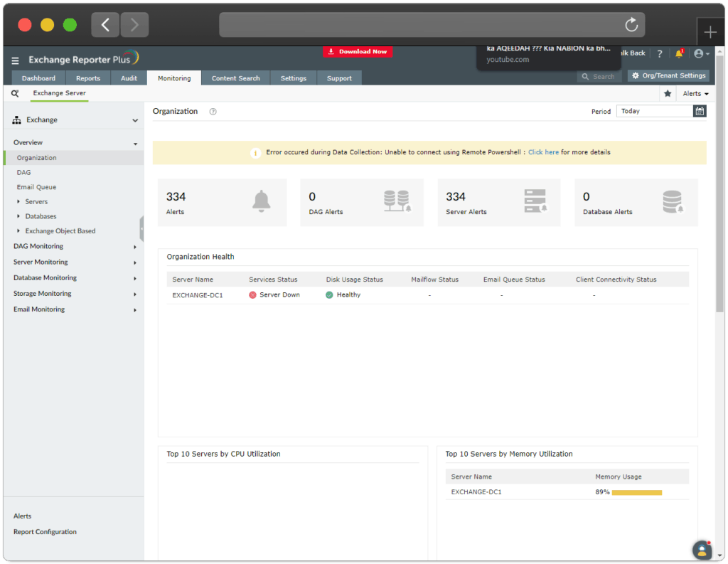Click the Disk Usage Status column header
Viewport: 728px width, 564px height.
(x=354, y=280)
